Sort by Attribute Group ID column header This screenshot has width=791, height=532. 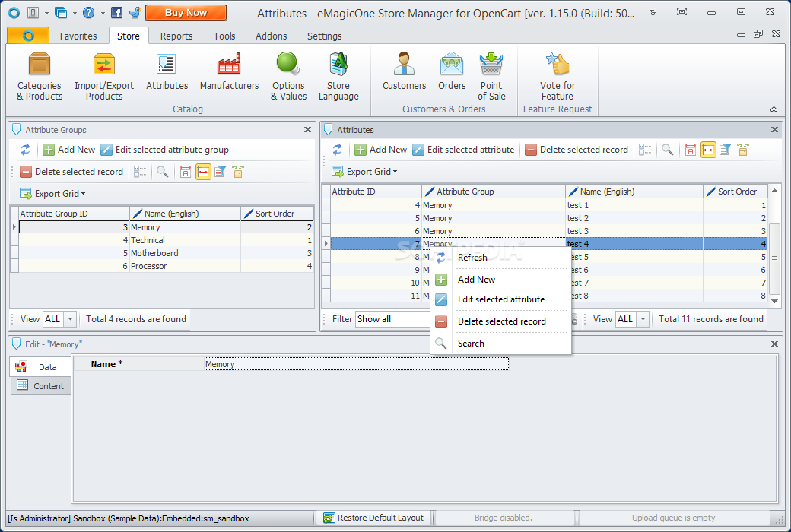tap(75, 214)
